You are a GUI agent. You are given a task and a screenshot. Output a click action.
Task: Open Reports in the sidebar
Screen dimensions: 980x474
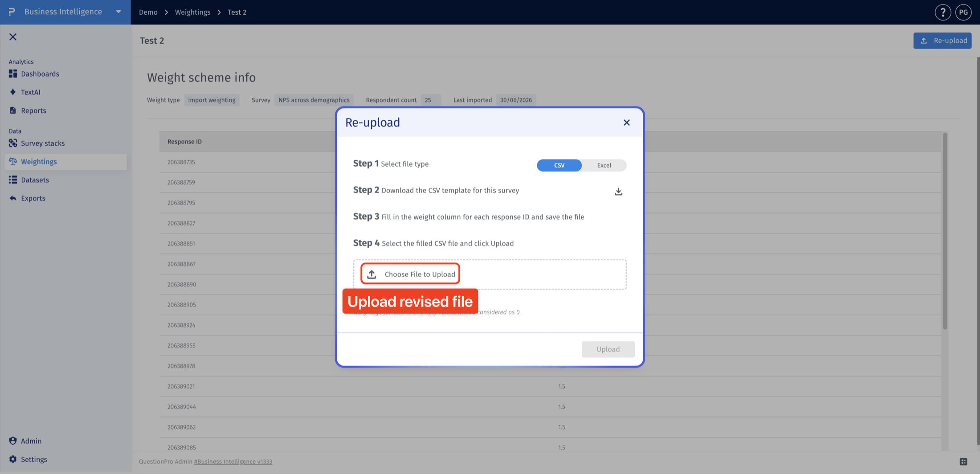(33, 110)
